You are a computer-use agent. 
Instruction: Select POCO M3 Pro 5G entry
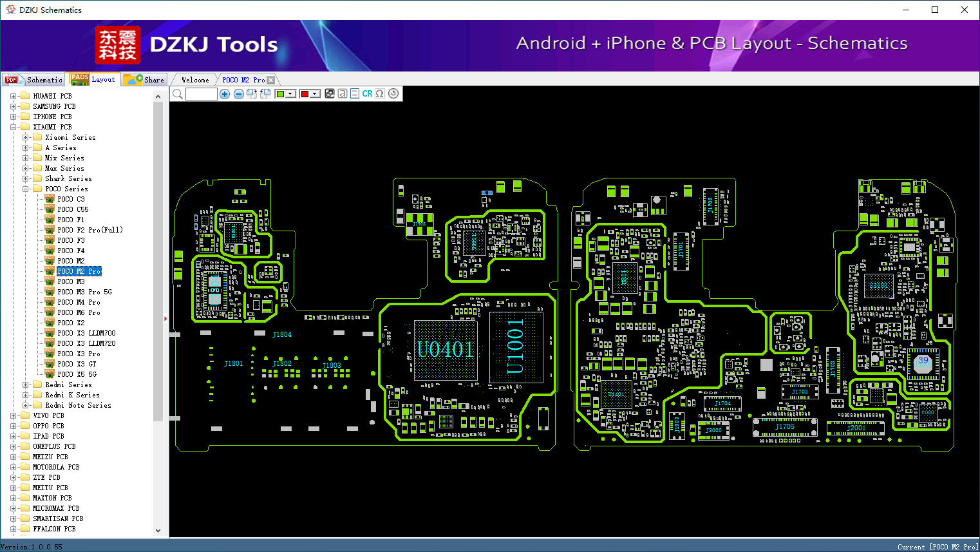click(84, 292)
